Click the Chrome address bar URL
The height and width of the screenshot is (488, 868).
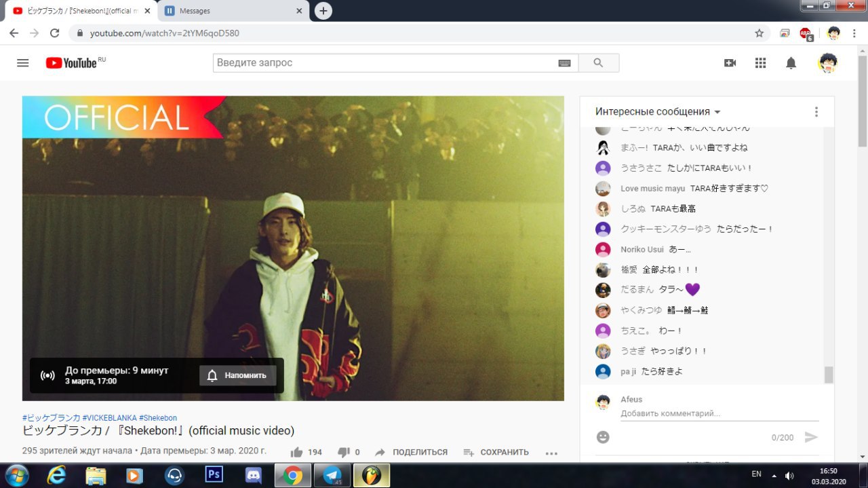(x=165, y=33)
